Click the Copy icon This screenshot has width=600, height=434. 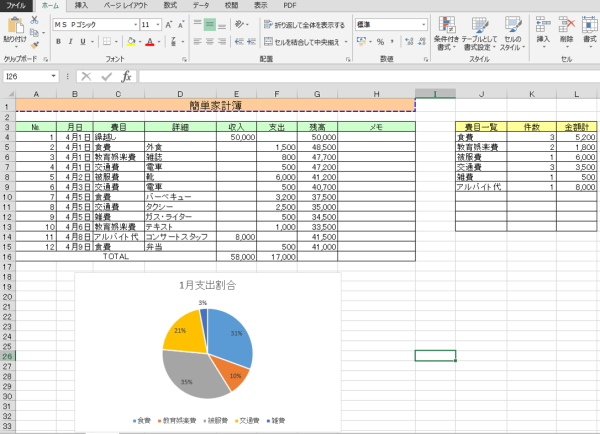(34, 33)
